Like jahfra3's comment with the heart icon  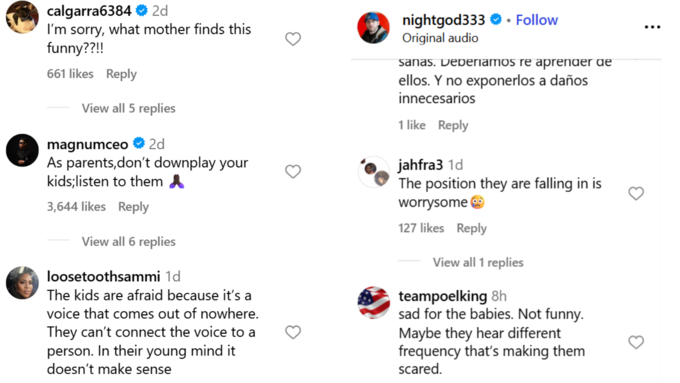click(636, 193)
